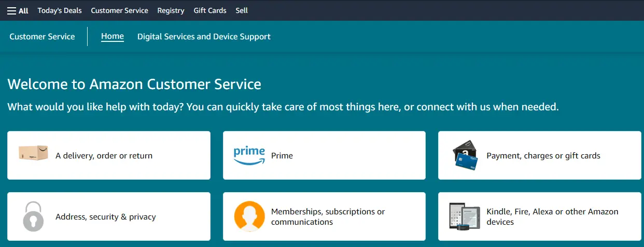Image resolution: width=644 pixels, height=247 pixels.
Task: Open 'Address, security & privacy' help text
Action: pyautogui.click(x=106, y=216)
